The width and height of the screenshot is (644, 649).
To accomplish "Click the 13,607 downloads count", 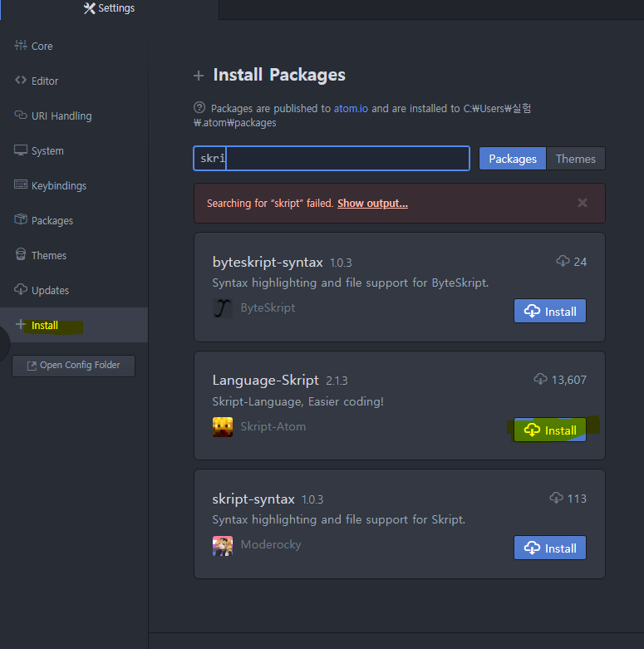I will (568, 380).
